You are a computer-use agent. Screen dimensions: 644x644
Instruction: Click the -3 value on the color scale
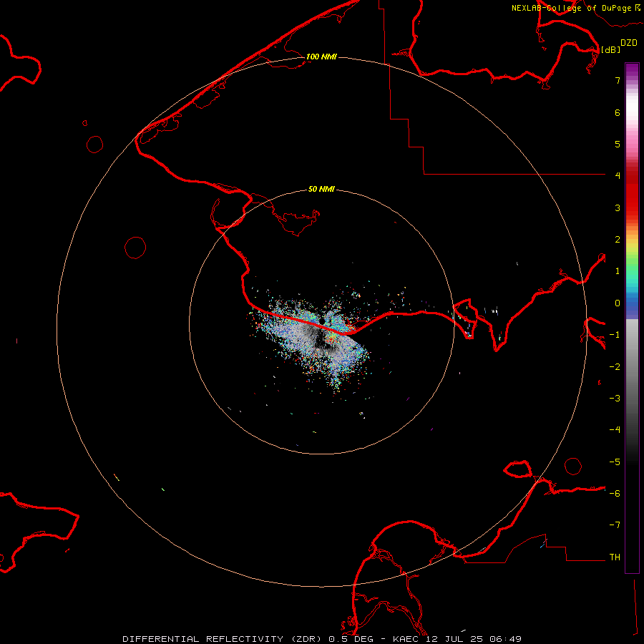615,399
